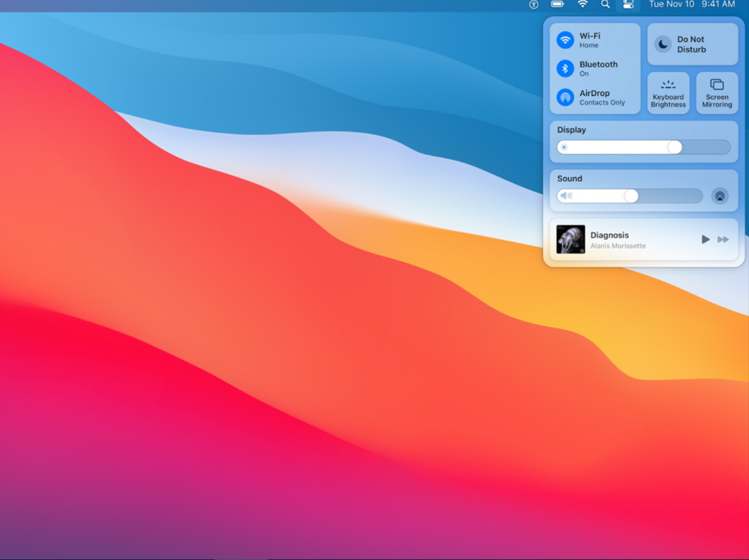The width and height of the screenshot is (749, 560).
Task: Open Spotlight search from the menu bar
Action: [x=605, y=4]
